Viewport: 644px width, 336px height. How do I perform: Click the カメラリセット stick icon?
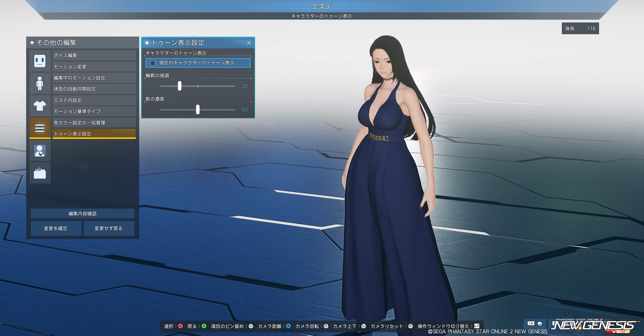pos(411,326)
